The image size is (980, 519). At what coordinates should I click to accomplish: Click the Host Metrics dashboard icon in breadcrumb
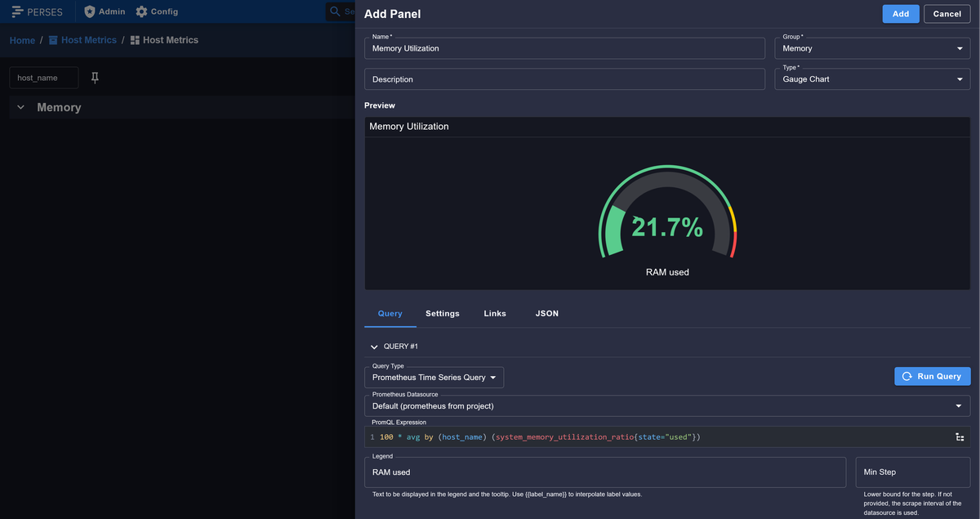[x=136, y=40]
